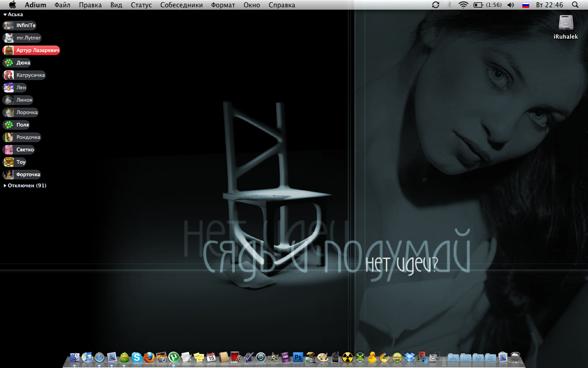The image size is (588, 368).
Task: Launch Photoshop from the dock
Action: pos(298,357)
